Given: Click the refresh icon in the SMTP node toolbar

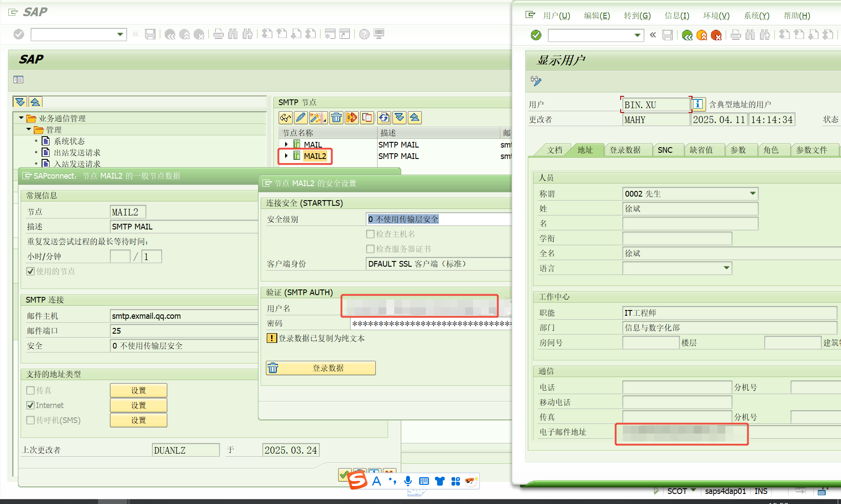Looking at the screenshot, I should (384, 118).
